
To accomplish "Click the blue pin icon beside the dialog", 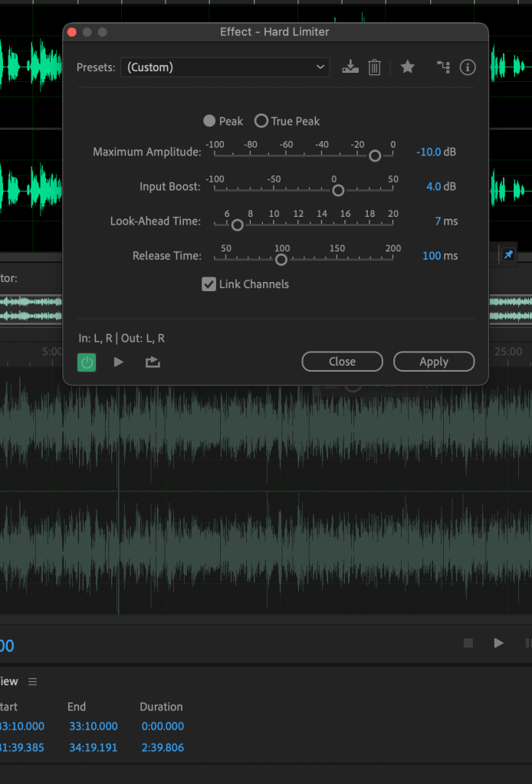I will 507,255.
